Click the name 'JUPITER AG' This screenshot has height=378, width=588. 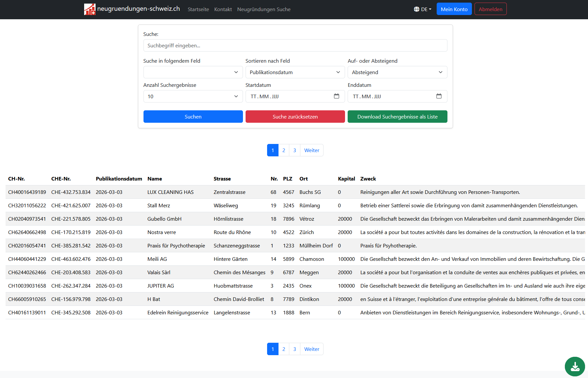click(x=161, y=286)
